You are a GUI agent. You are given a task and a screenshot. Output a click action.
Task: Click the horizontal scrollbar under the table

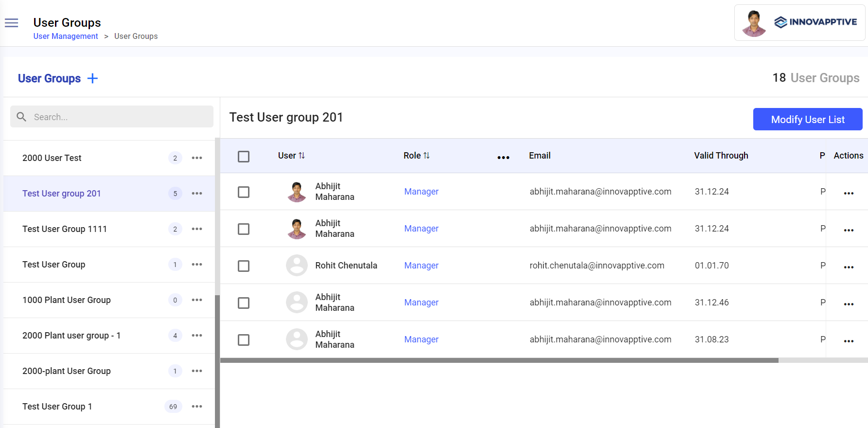pos(499,360)
